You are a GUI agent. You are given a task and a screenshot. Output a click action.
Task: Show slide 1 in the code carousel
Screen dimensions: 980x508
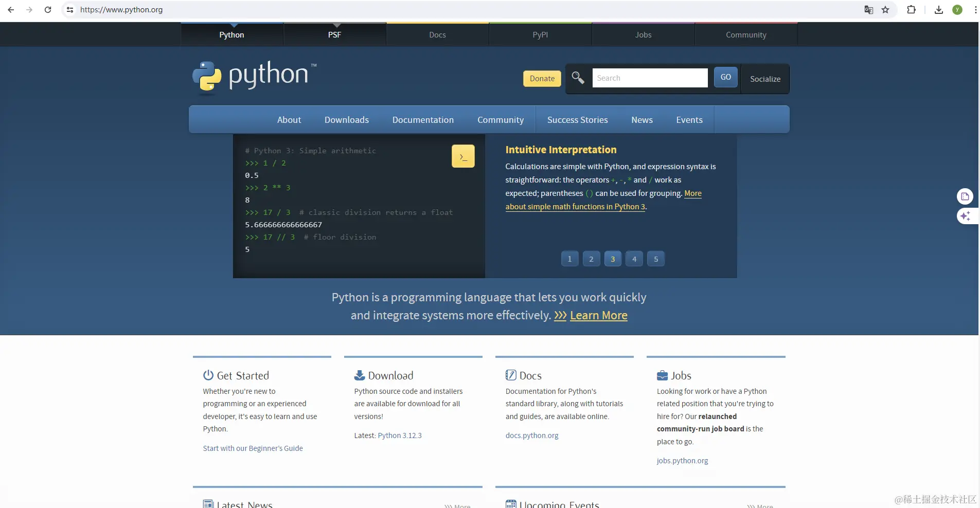(x=569, y=259)
